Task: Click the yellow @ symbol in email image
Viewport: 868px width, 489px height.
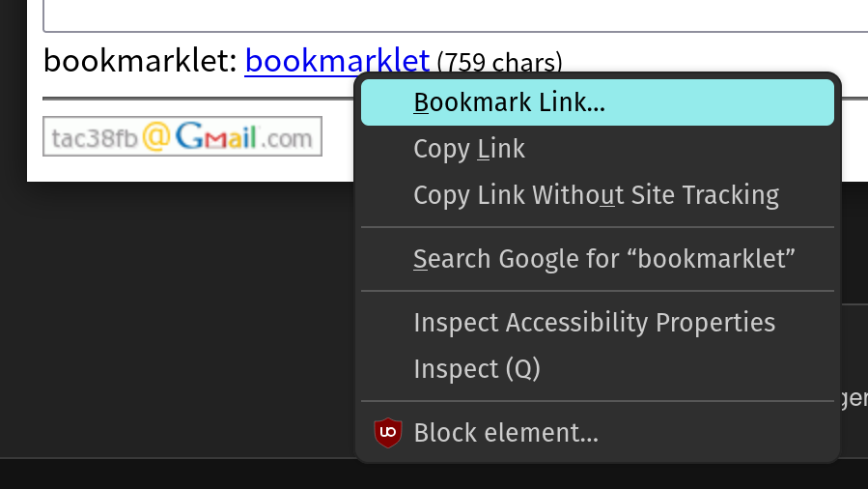Action: (155, 137)
